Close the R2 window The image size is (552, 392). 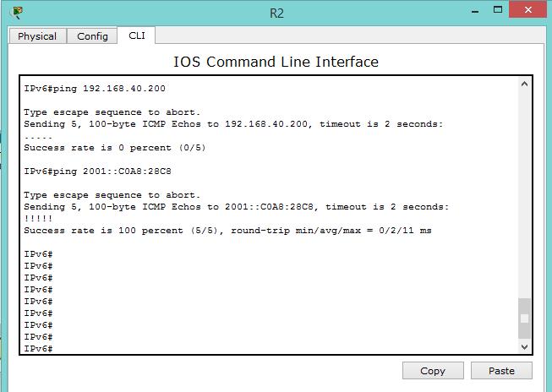click(x=528, y=9)
